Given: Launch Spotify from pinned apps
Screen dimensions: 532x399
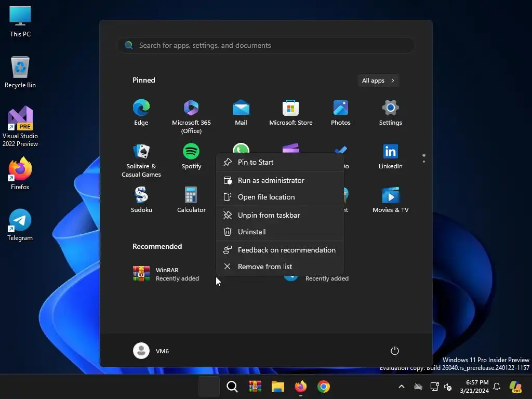Looking at the screenshot, I should click(191, 156).
